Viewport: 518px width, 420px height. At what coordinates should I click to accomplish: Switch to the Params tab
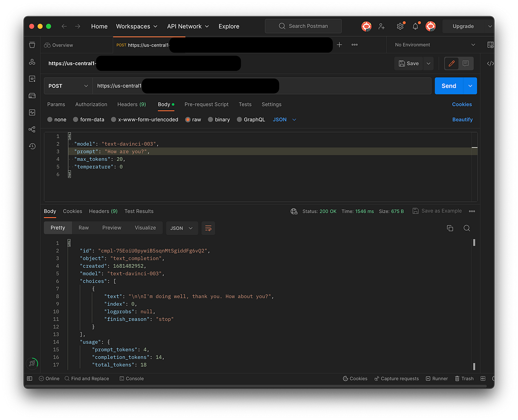[56, 104]
